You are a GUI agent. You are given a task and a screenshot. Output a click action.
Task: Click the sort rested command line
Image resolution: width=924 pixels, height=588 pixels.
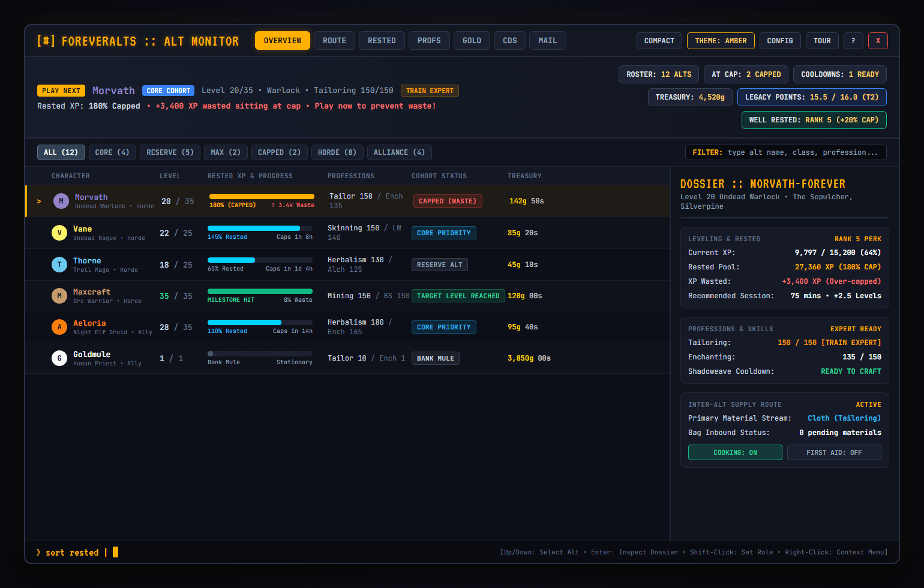tap(77, 553)
